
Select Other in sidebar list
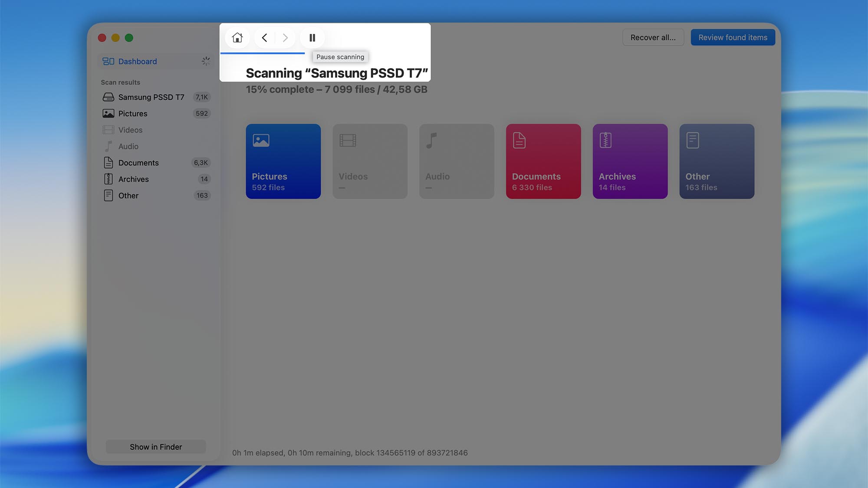128,196
